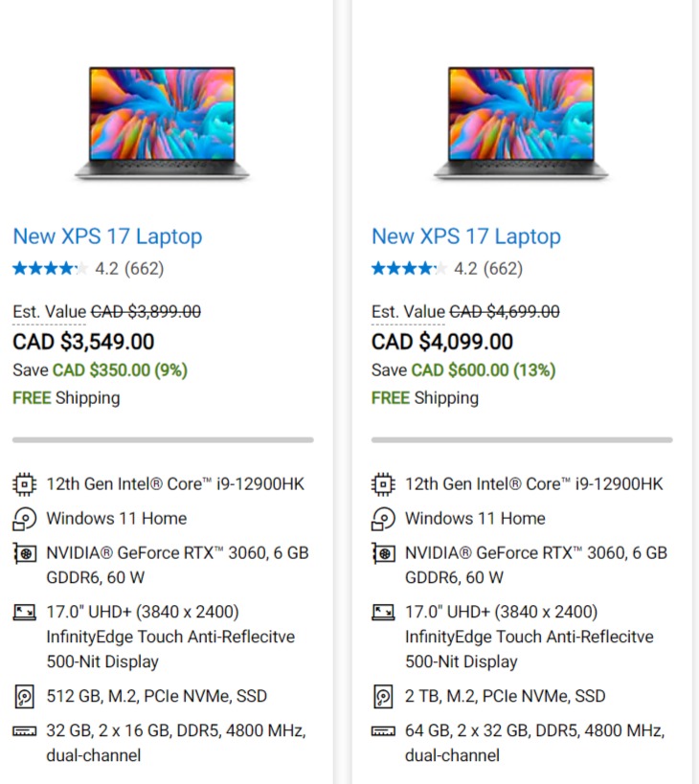Open left New XPS 17 Laptop title link
The image size is (699, 784).
(x=107, y=236)
